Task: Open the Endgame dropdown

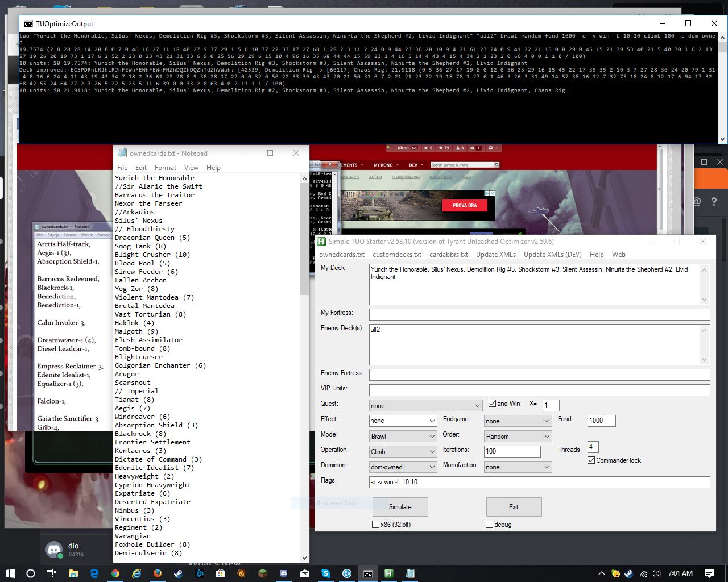Action: 518,421
